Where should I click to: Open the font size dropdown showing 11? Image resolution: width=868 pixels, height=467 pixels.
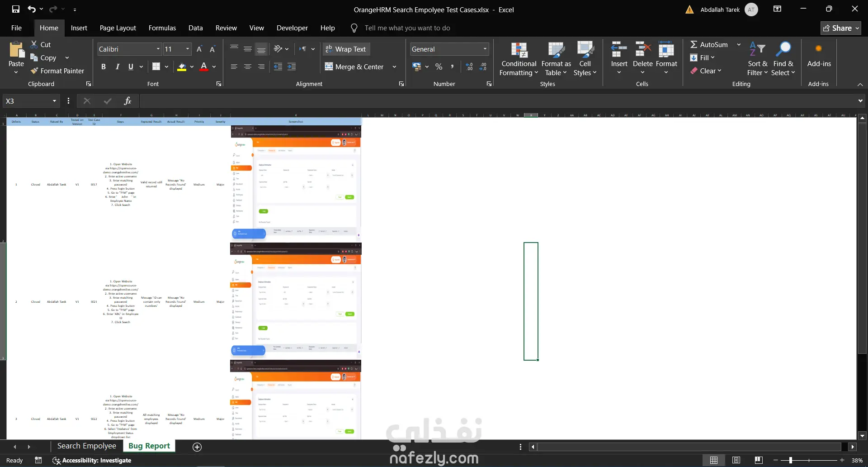[x=188, y=49]
